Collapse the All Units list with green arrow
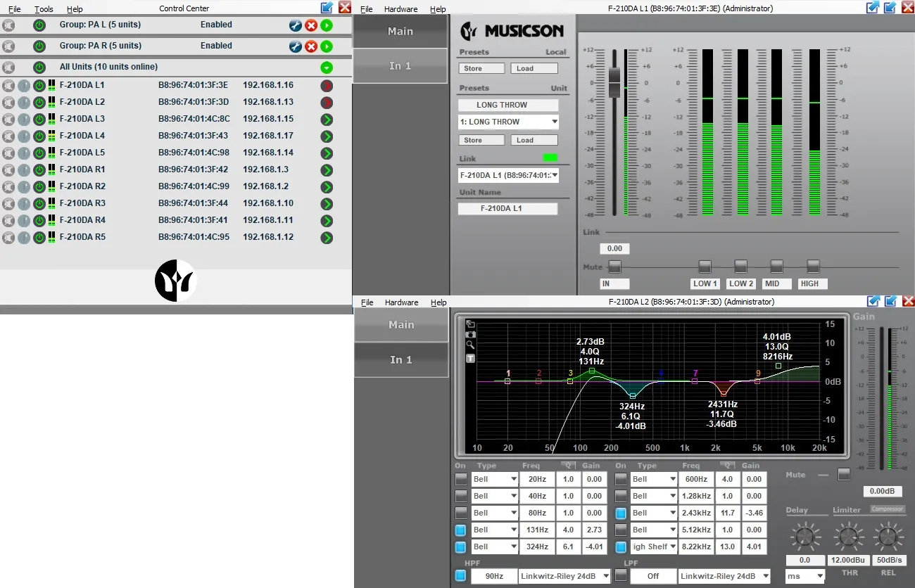Image resolution: width=915 pixels, height=588 pixels. pyautogui.click(x=327, y=68)
